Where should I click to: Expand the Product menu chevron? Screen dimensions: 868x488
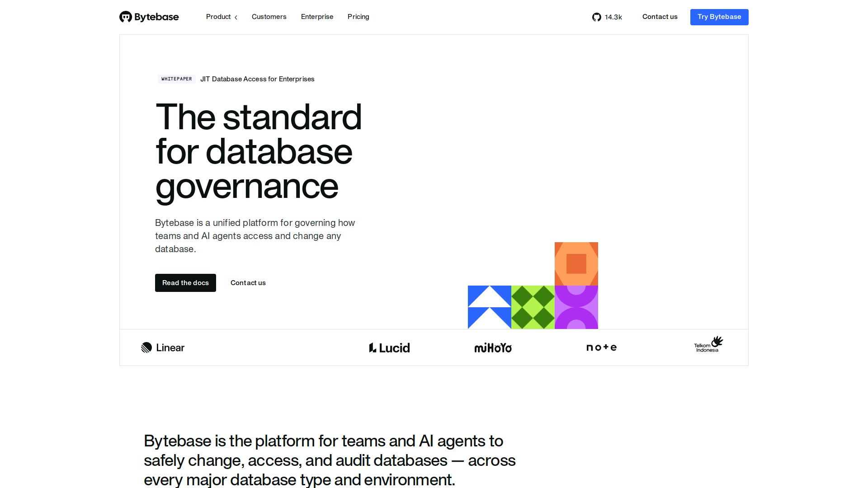coord(236,17)
